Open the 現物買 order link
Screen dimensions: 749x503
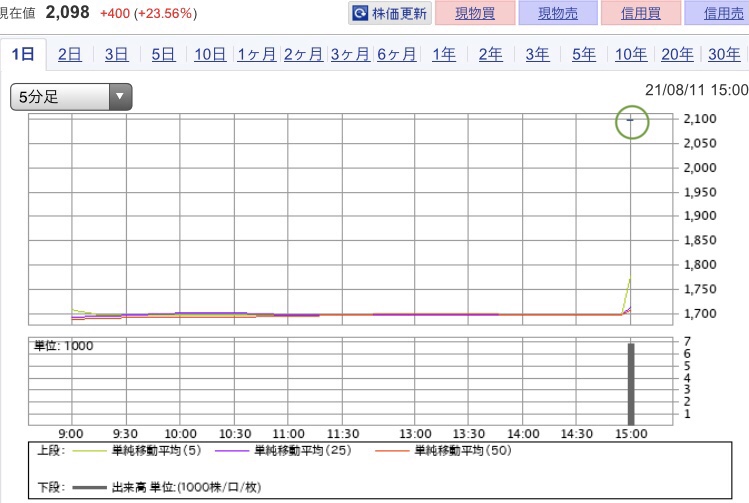click(475, 13)
